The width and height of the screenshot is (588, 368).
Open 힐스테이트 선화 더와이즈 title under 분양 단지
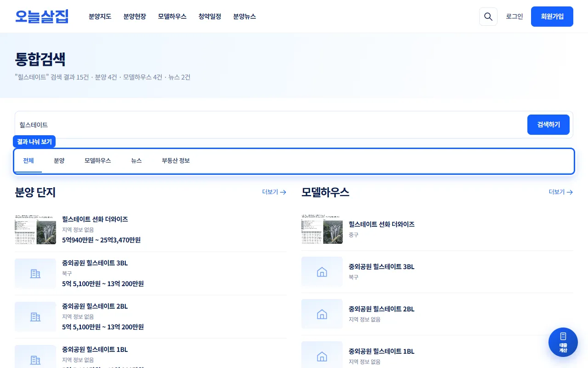click(x=95, y=219)
